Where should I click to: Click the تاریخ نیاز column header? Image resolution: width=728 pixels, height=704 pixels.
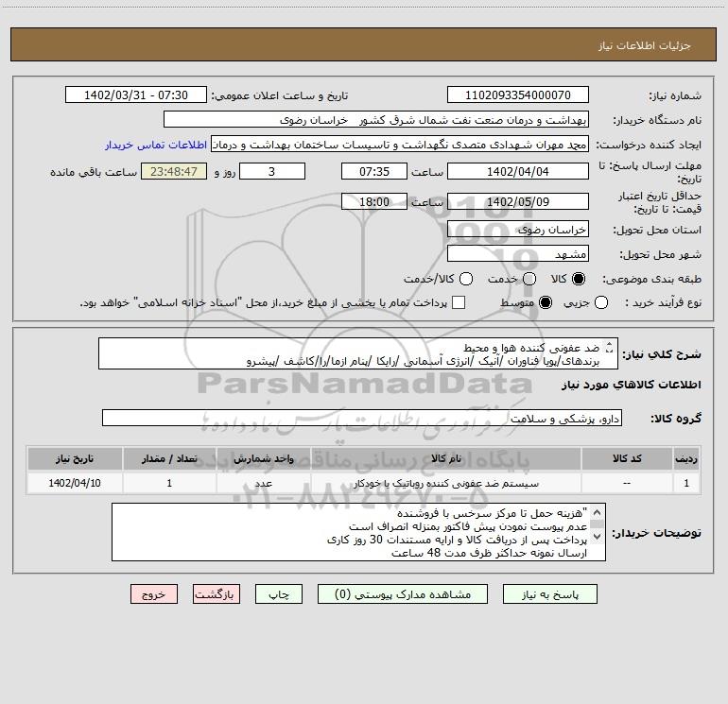click(75, 458)
